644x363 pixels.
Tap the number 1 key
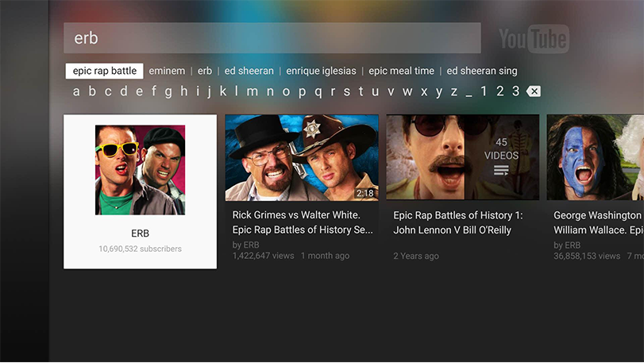pos(484,91)
